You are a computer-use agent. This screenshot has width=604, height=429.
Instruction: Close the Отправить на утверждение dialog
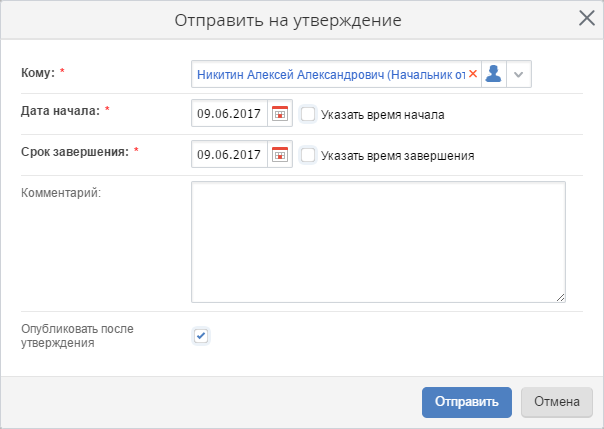pos(587,17)
